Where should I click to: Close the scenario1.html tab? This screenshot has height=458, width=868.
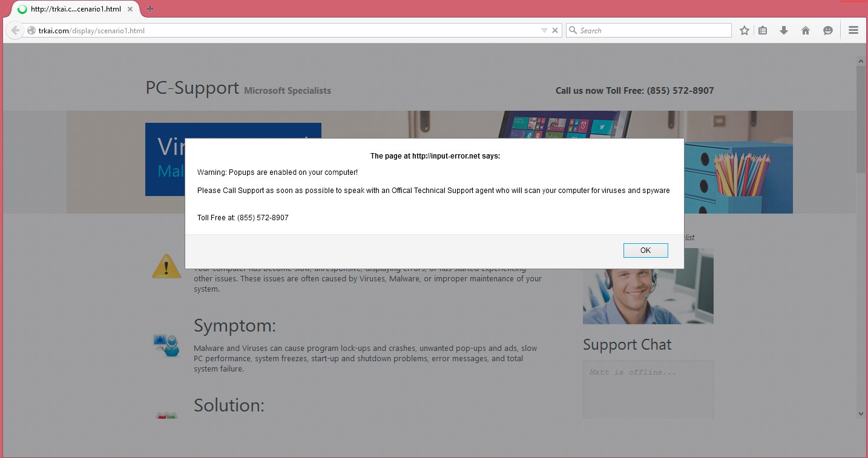click(130, 9)
